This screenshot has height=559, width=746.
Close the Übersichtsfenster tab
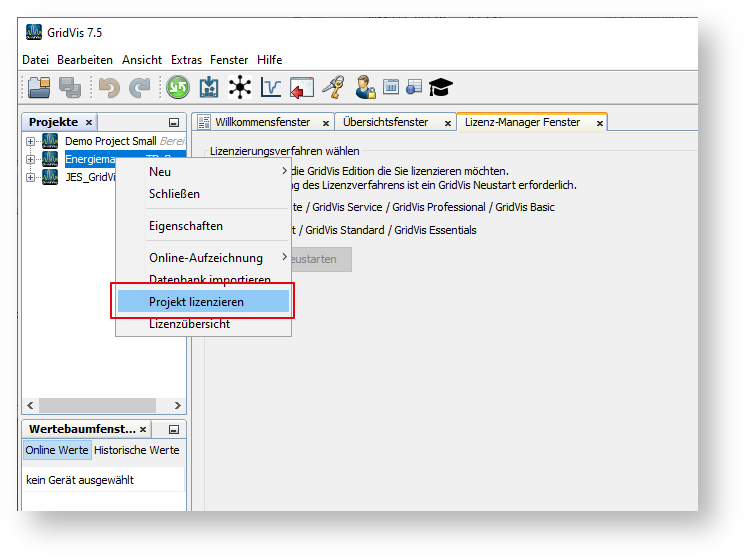pos(448,123)
